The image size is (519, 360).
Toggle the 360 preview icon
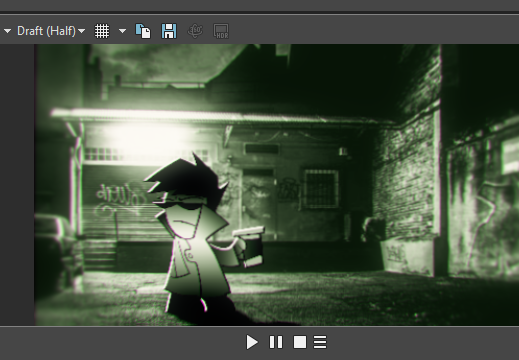coord(195,31)
